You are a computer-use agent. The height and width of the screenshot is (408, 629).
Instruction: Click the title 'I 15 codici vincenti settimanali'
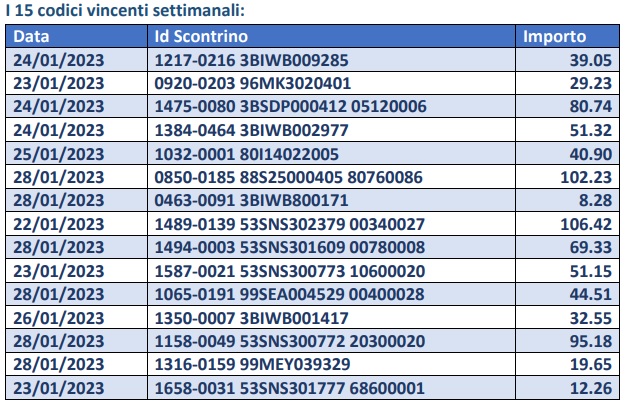tap(125, 10)
